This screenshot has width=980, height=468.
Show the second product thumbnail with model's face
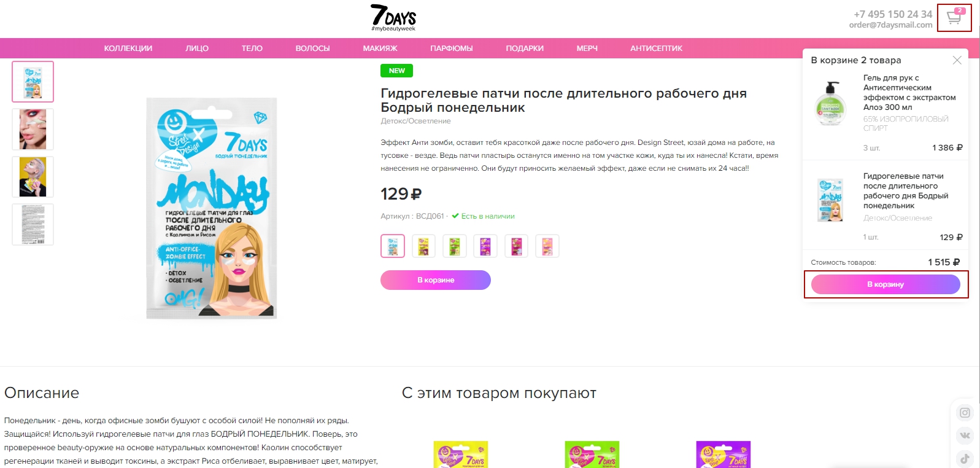[x=33, y=129]
